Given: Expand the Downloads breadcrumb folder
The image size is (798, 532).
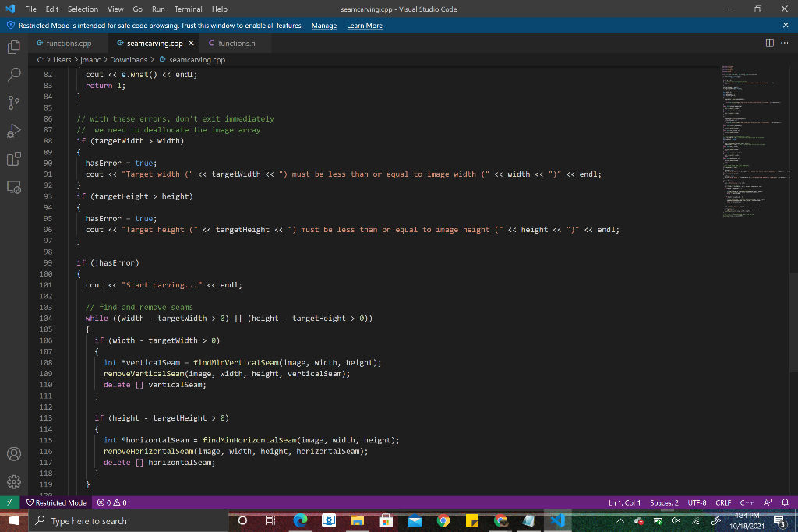Looking at the screenshot, I should click(128, 60).
